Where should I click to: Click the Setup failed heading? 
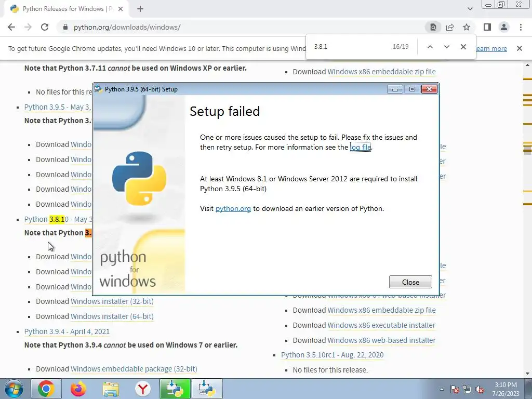[x=224, y=111]
